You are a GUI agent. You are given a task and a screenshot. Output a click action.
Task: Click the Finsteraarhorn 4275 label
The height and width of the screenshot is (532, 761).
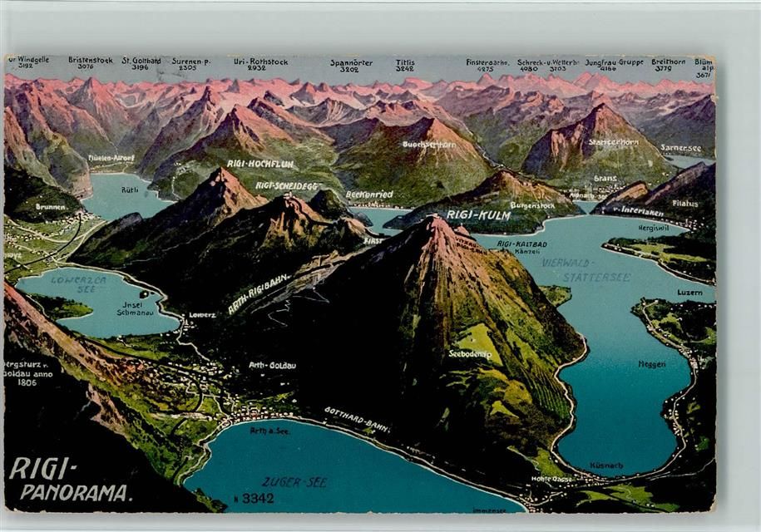coord(487,66)
